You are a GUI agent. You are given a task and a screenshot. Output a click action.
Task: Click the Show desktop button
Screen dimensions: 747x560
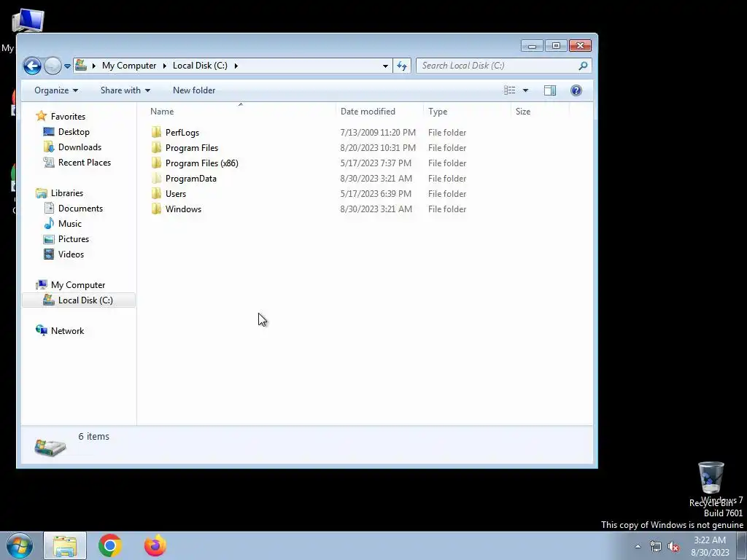(x=742, y=545)
